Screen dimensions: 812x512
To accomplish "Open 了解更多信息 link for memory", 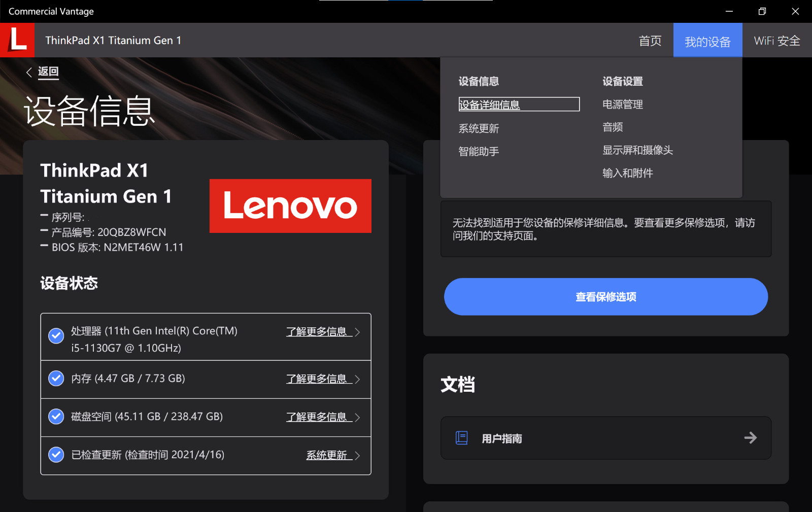I will coord(319,379).
